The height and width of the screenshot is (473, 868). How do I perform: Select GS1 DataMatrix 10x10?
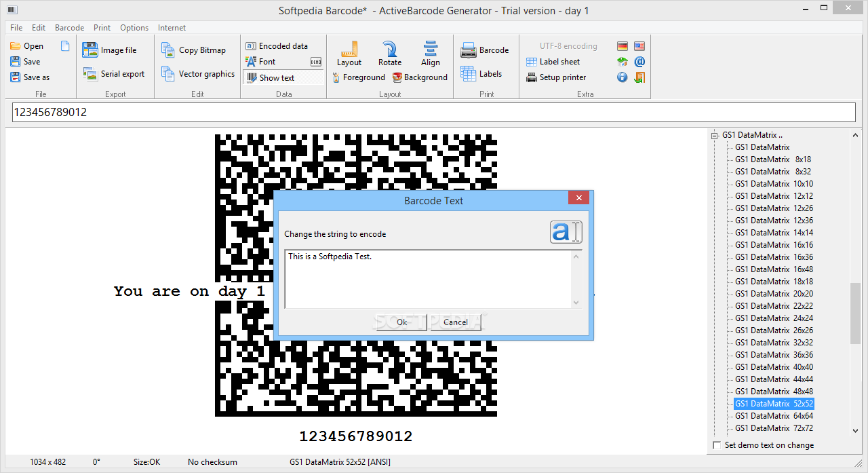[774, 184]
